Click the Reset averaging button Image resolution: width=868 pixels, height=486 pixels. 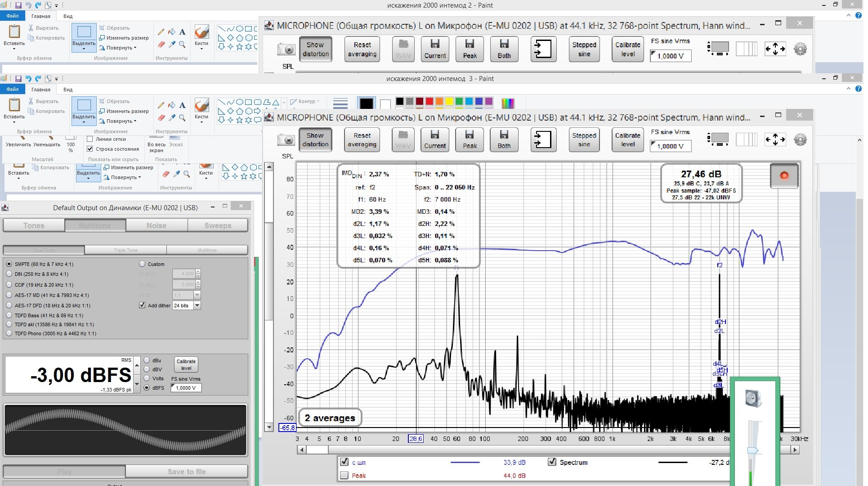362,140
